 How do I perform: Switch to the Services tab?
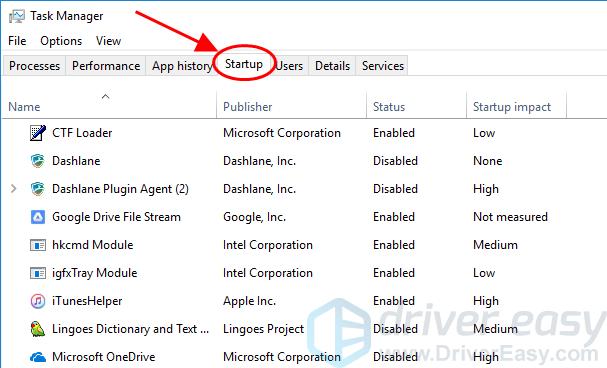(x=383, y=66)
